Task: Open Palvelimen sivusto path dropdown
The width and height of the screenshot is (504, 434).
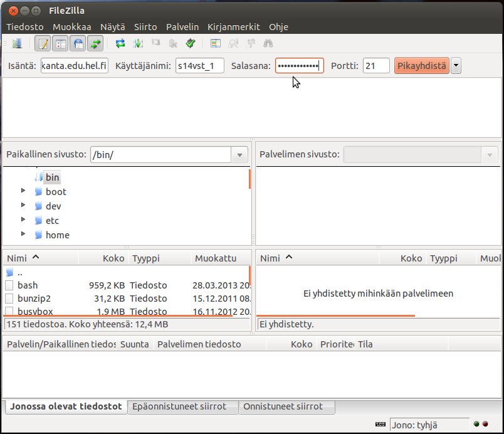Action: coord(490,155)
